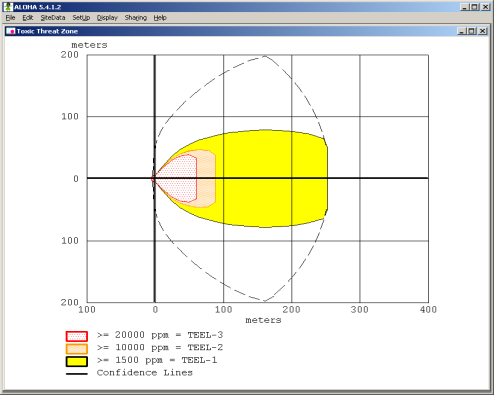
Task: Click the ALOHA application icon in title bar
Action: tap(8, 7)
